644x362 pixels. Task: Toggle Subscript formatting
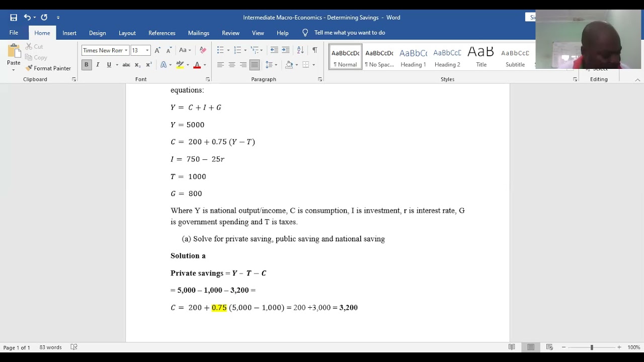point(138,65)
